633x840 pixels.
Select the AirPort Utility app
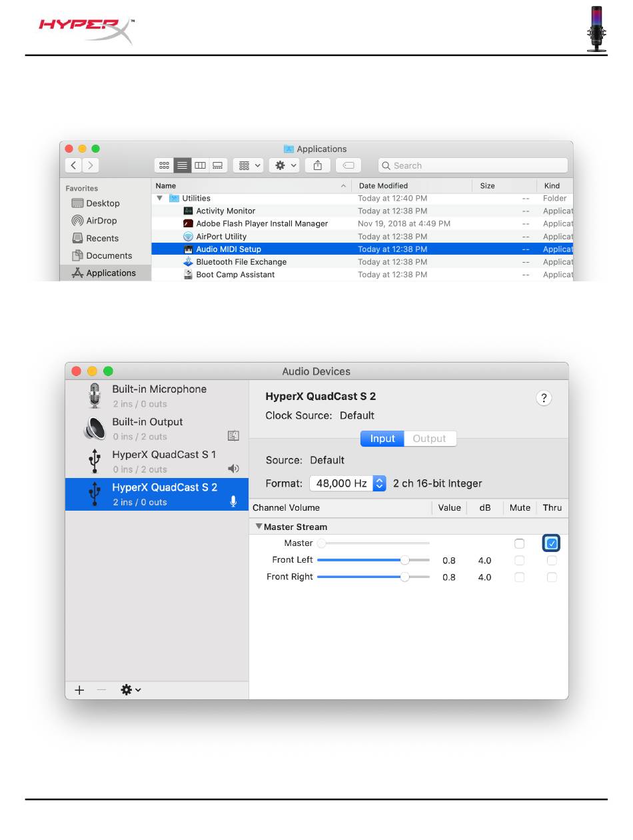[x=362, y=236]
